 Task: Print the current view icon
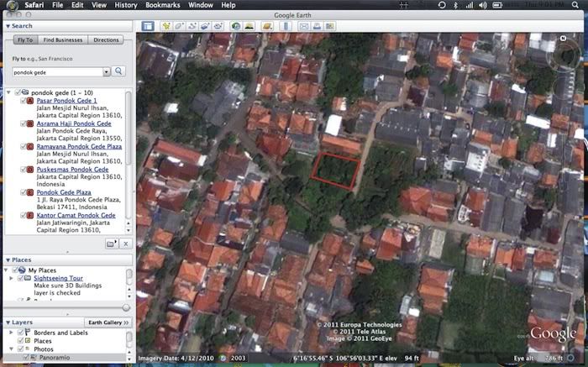coord(317,26)
